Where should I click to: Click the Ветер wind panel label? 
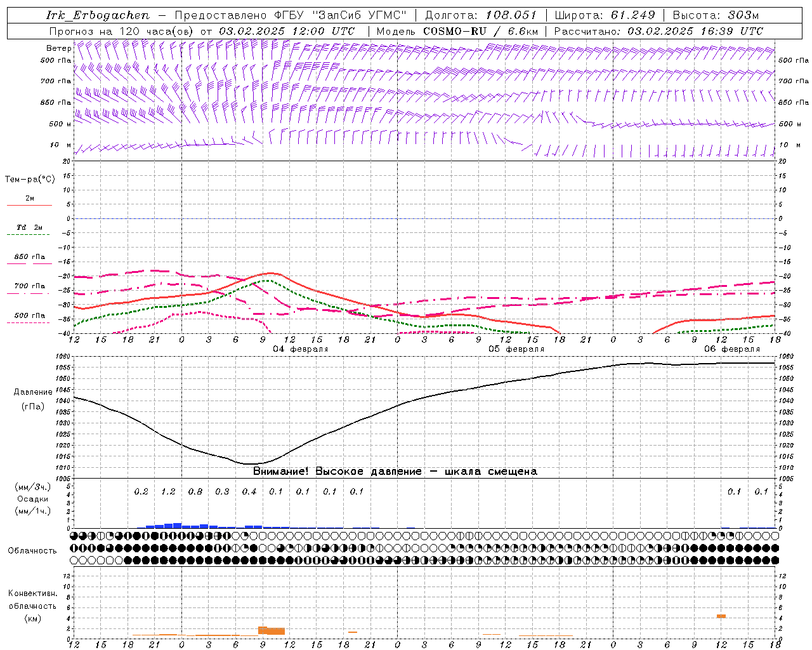pyautogui.click(x=58, y=48)
